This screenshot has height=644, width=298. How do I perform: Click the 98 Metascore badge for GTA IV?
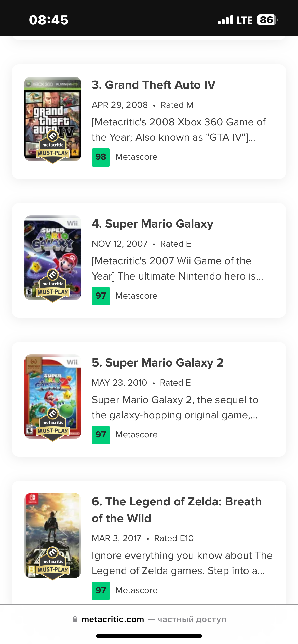coord(101,157)
